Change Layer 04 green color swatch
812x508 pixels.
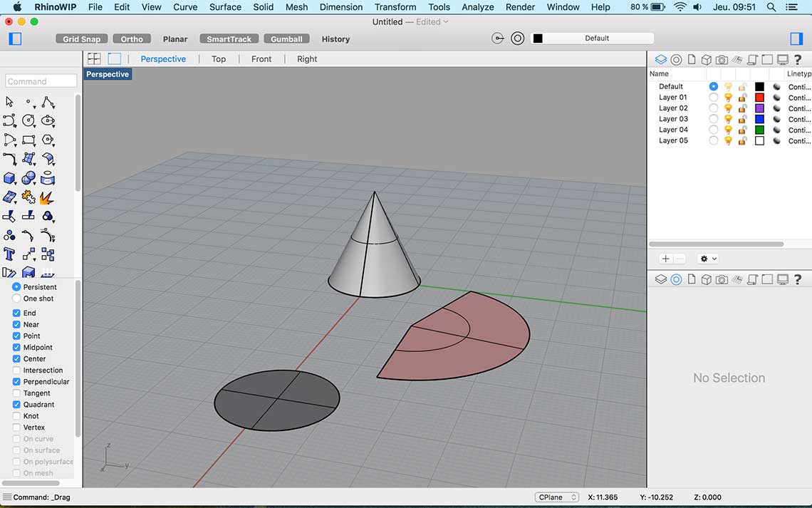coord(759,130)
